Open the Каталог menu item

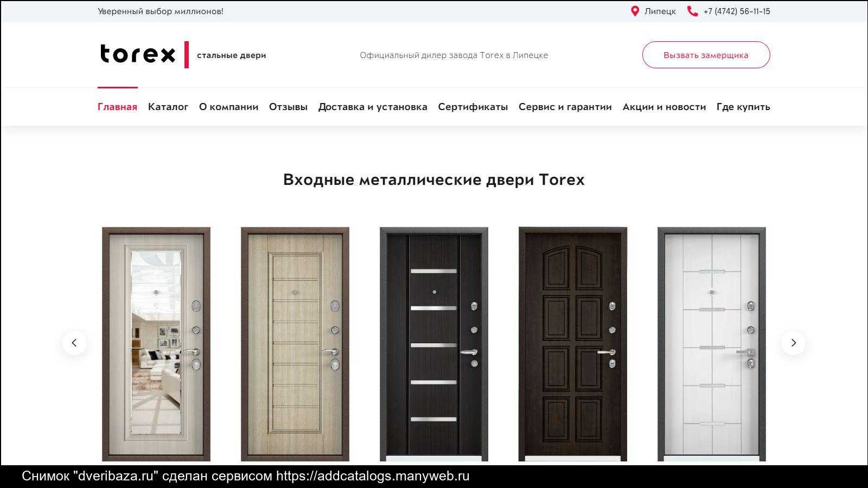tap(168, 107)
